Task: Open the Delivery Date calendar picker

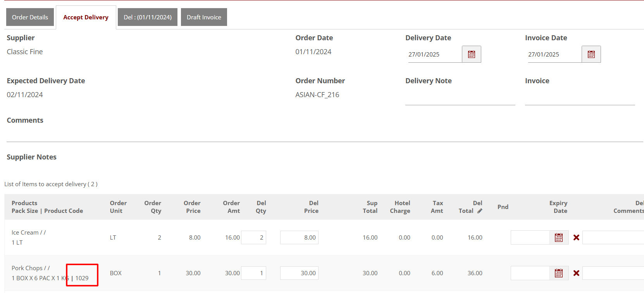Action: [x=471, y=54]
